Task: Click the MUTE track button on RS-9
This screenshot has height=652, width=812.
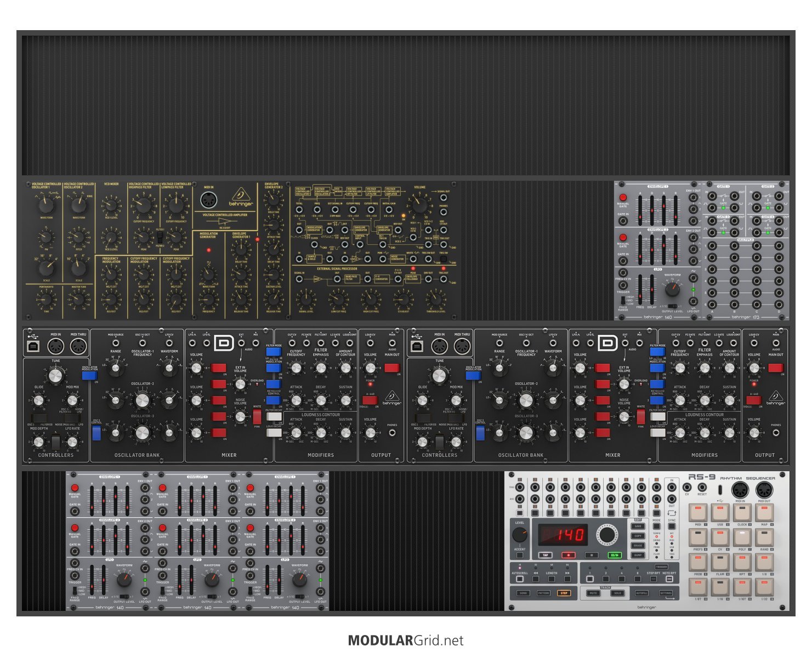Action: pos(593,593)
